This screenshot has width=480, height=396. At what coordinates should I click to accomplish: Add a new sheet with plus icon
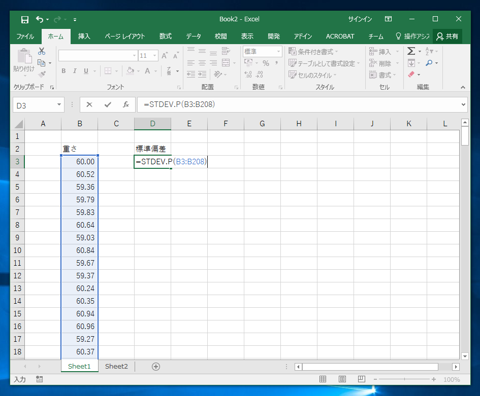[156, 367]
